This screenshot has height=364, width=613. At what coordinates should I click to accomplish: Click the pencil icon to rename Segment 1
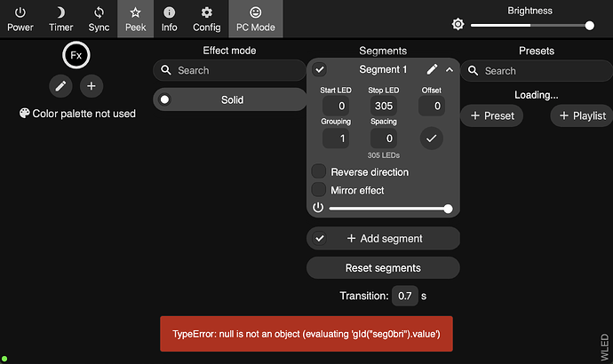[432, 69]
